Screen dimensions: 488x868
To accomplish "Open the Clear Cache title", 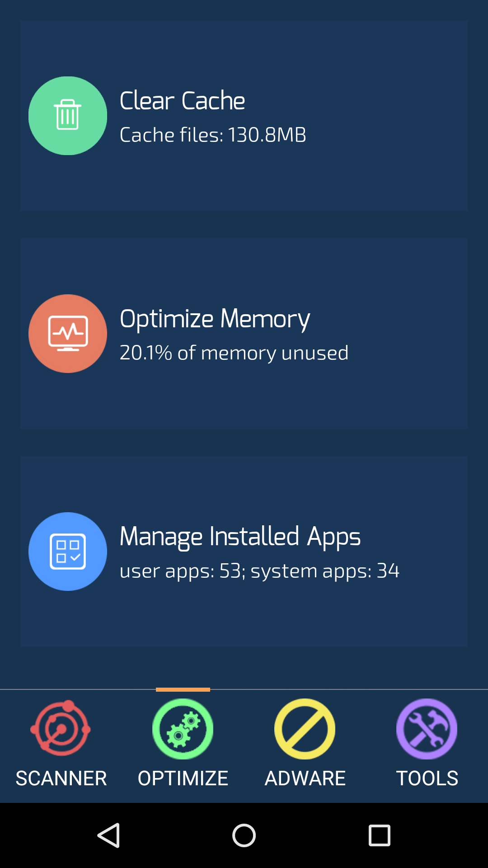I will (x=183, y=100).
